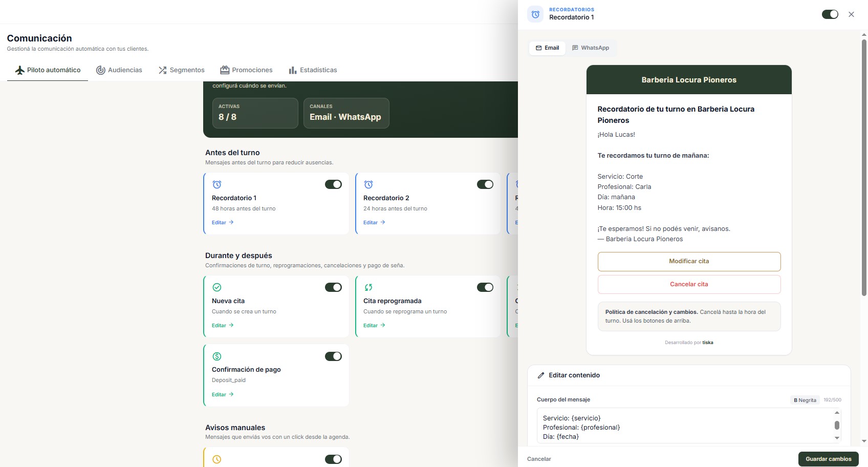
Task: Toggle the Avisos manuales card switch
Action: click(333, 459)
